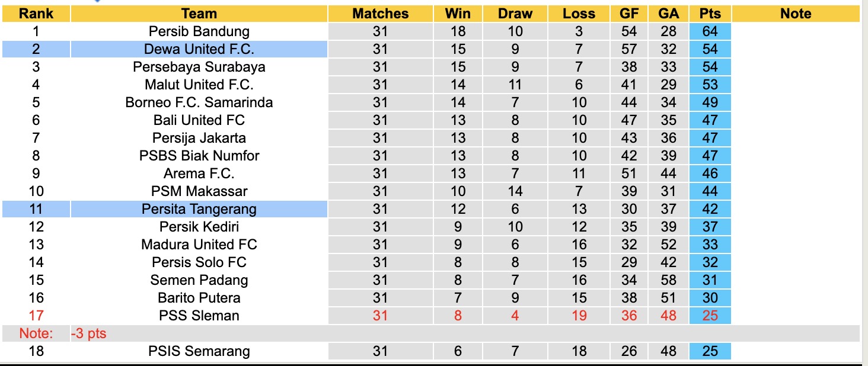The image size is (868, 366).
Task: Click the Persija Jakarta team name
Action: coord(199,138)
